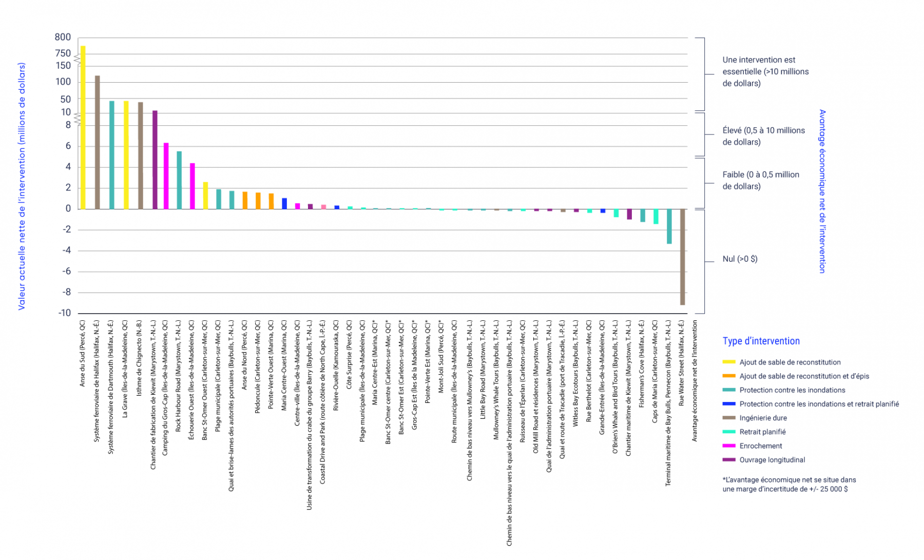Select the blue "inondations et retrait planifié" swatch
Image resolution: width=924 pixels, height=560 pixels.
point(728,404)
